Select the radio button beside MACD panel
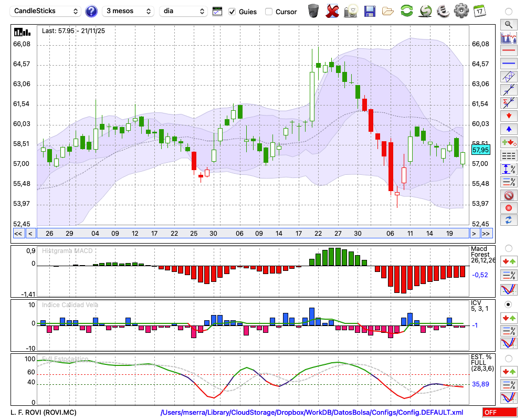Image resolution: width=525 pixels, height=420 pixels. pyautogui.click(x=508, y=248)
